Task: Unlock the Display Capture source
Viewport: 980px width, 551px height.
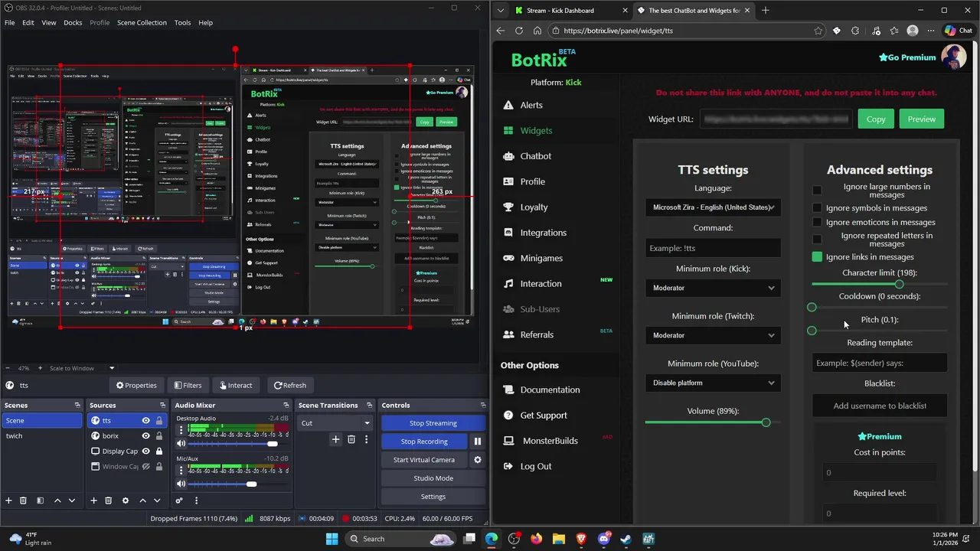Action: pos(159,451)
